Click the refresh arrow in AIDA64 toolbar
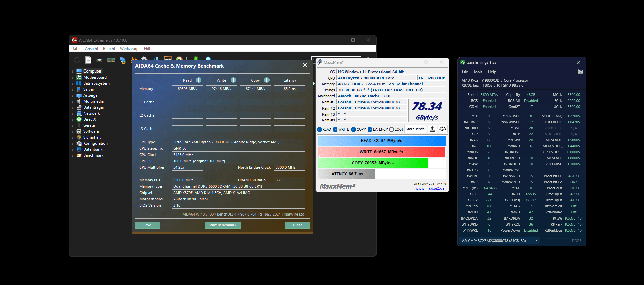 coord(77,60)
